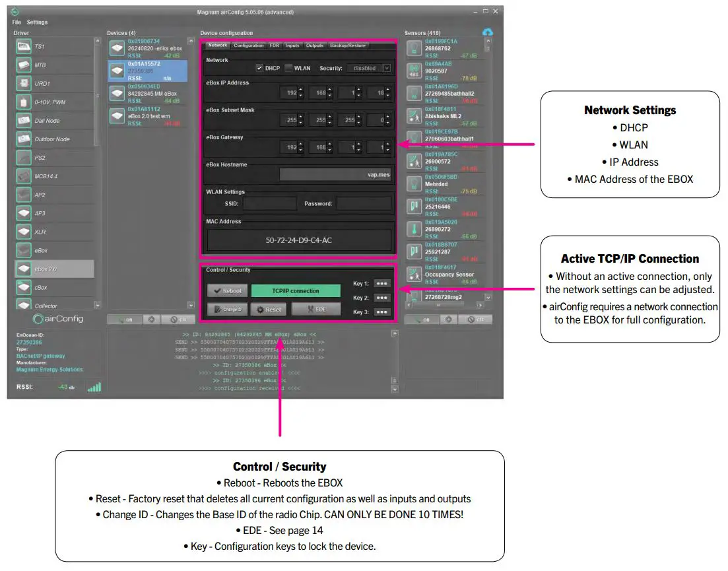This screenshot has width=728, height=571.
Task: Select the TS1 driver icon
Action: point(23,46)
